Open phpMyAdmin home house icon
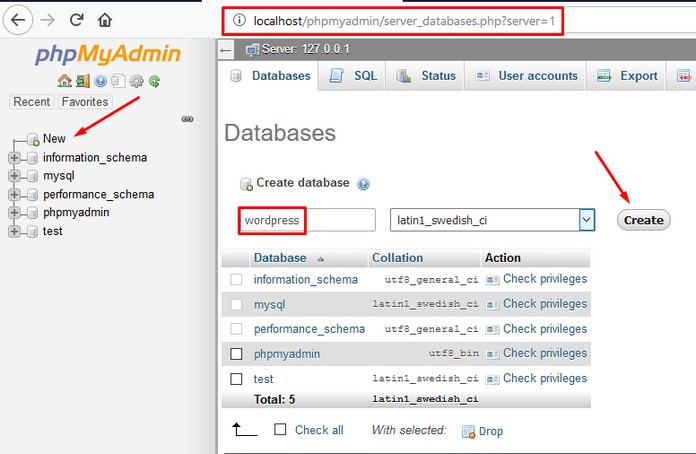 point(64,81)
